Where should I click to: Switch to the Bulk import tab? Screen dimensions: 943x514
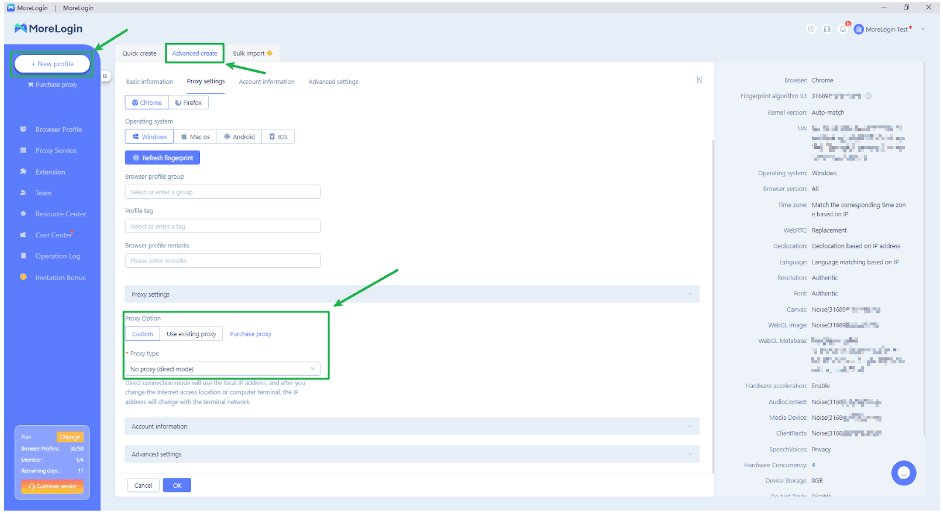click(x=253, y=54)
